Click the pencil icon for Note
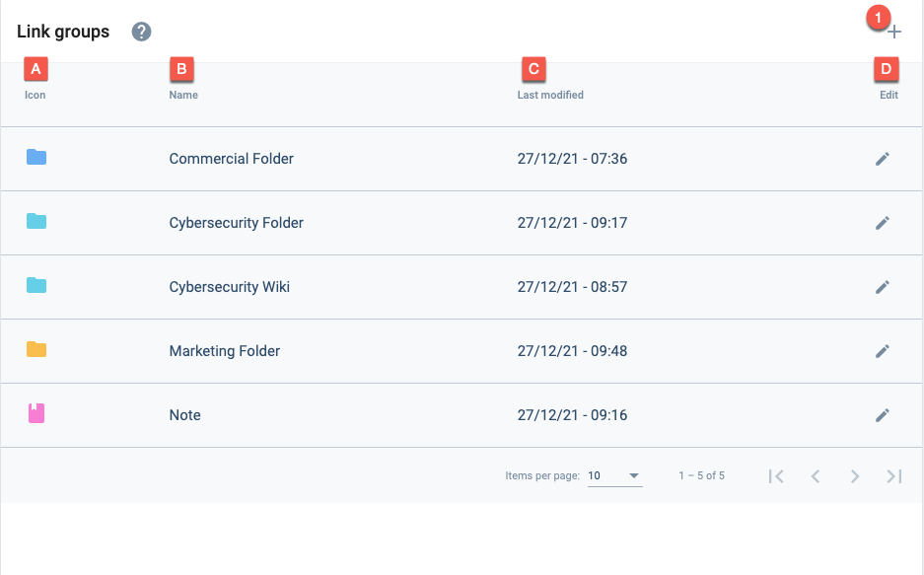924x575 pixels. (x=883, y=416)
